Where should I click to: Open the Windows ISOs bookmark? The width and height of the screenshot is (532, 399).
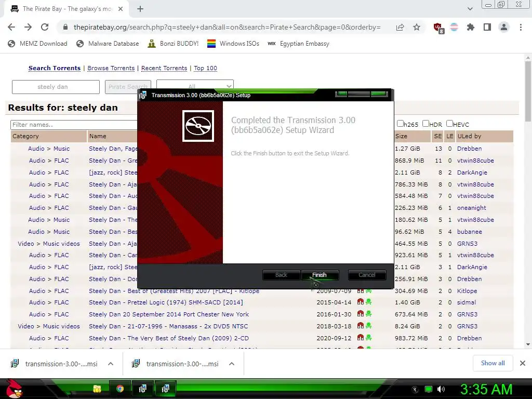[233, 44]
